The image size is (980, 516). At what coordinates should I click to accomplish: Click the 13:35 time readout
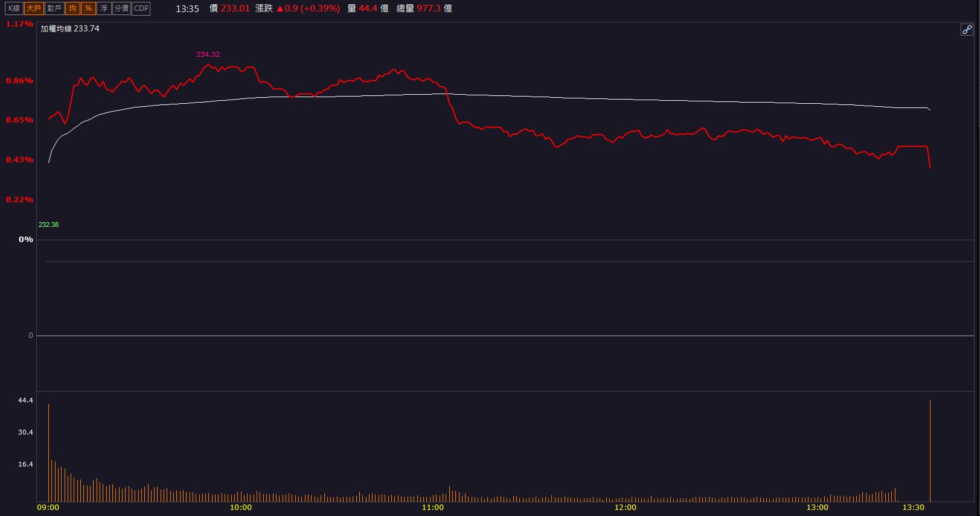pyautogui.click(x=187, y=8)
